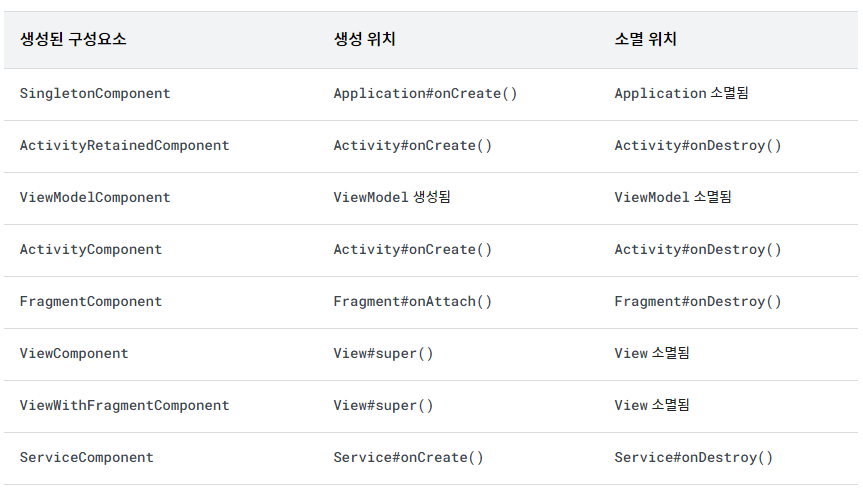This screenshot has height=503, width=863.
Task: Select the FragmentComponent cell
Action: 91,302
